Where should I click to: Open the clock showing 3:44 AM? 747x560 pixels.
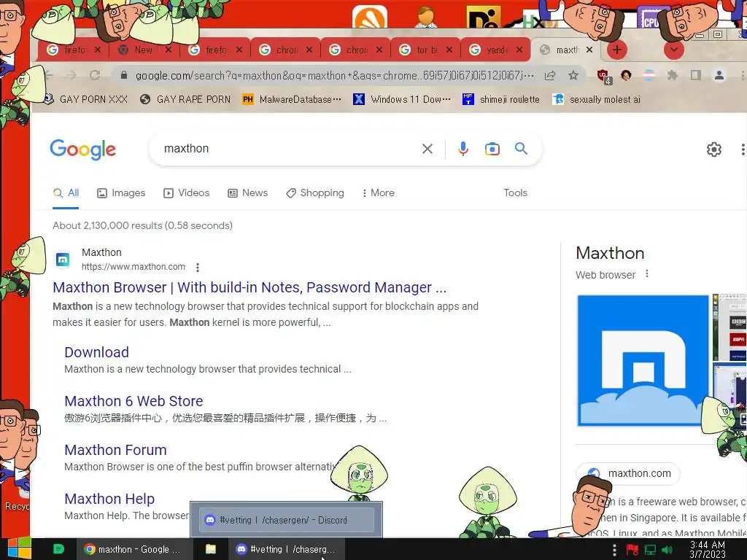pyautogui.click(x=708, y=549)
